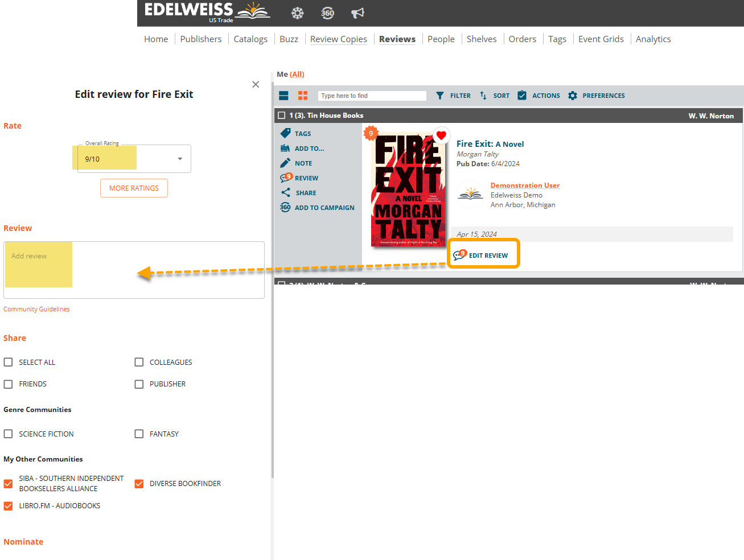Open the Overall Rating dropdown
Image resolution: width=744 pixels, height=560 pixels.
pos(134,159)
